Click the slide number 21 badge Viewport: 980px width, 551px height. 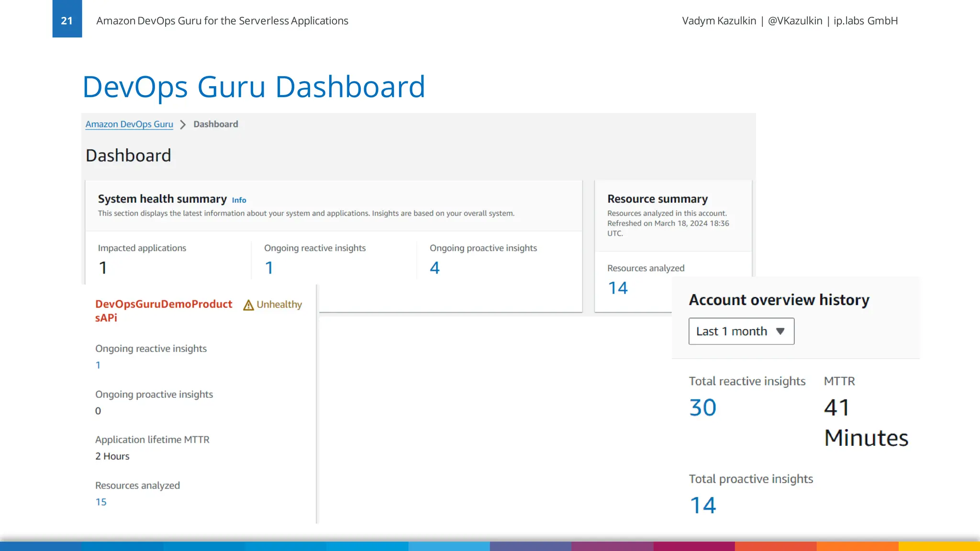pos(67,19)
